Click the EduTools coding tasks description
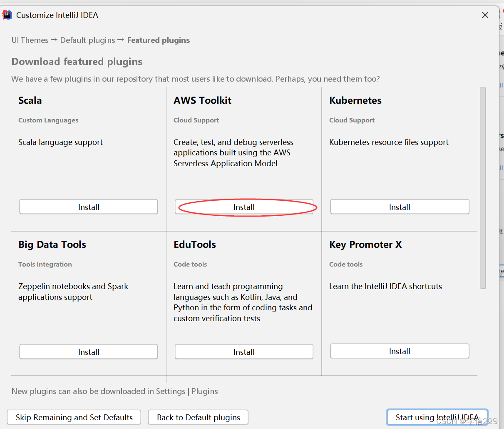 pyautogui.click(x=243, y=302)
